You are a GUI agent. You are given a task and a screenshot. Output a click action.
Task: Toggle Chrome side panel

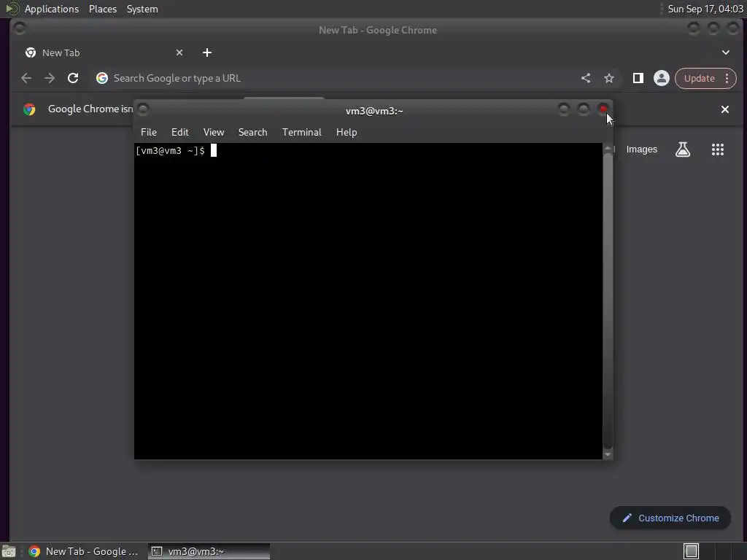click(638, 78)
